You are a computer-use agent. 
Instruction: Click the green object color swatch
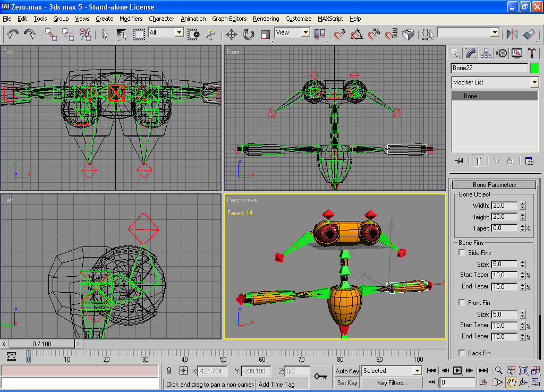click(x=534, y=68)
